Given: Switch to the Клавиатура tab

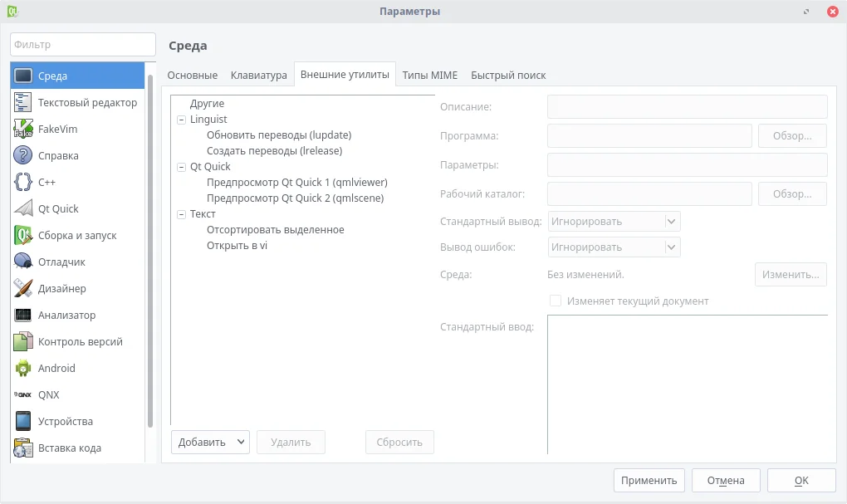Looking at the screenshot, I should 258,75.
